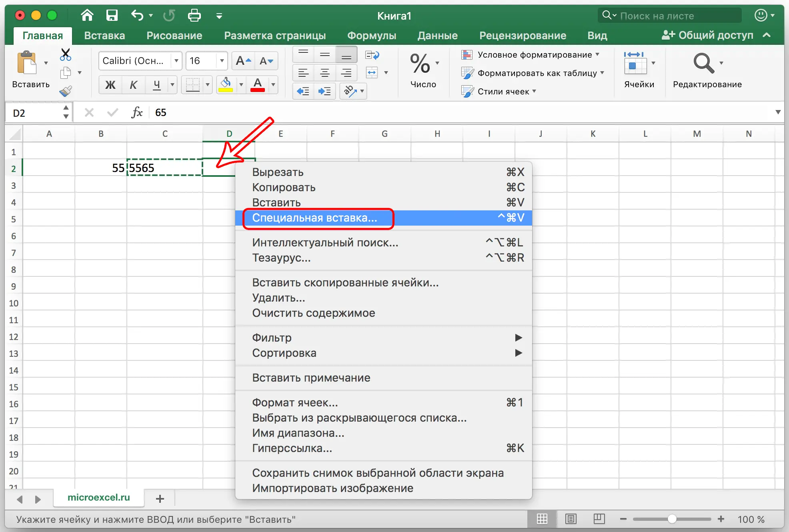Expand Фильтр submenu
The width and height of the screenshot is (789, 532).
[384, 338]
